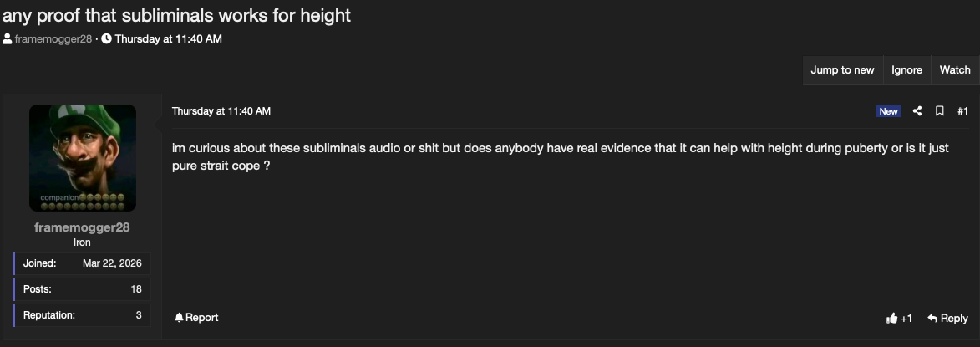Open the framemogger28 profile from the username under the avatar
980x347 pixels.
[x=83, y=227]
